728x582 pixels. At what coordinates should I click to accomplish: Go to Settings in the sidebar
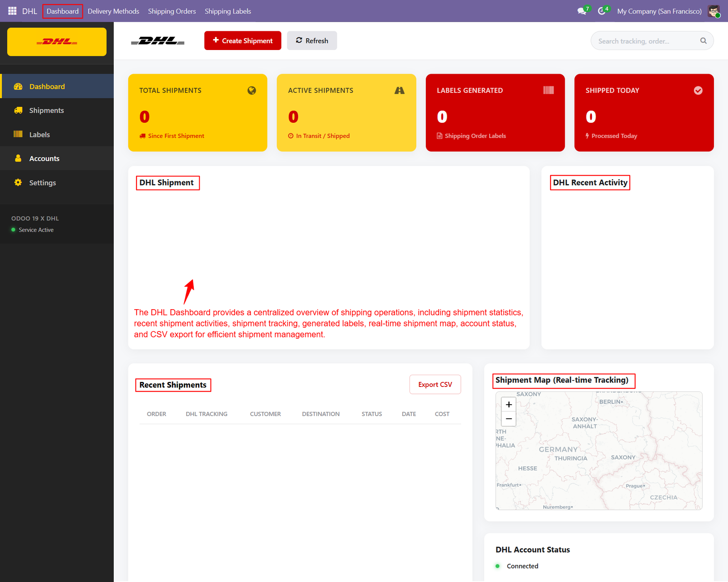[57, 182]
